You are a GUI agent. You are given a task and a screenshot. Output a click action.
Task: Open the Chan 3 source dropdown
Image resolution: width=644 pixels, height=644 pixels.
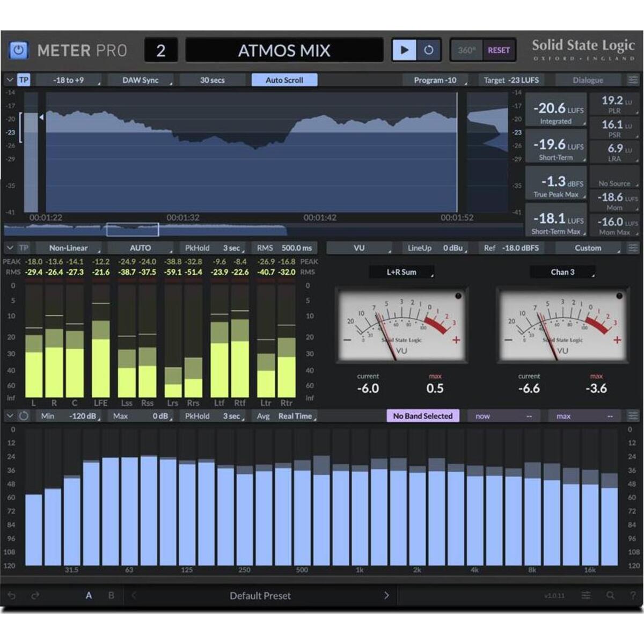563,272
